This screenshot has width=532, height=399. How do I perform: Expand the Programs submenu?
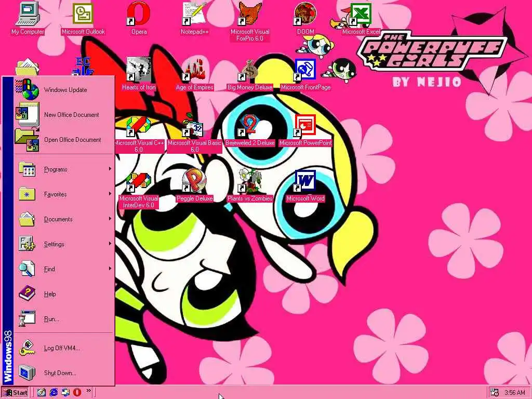pyautogui.click(x=64, y=169)
